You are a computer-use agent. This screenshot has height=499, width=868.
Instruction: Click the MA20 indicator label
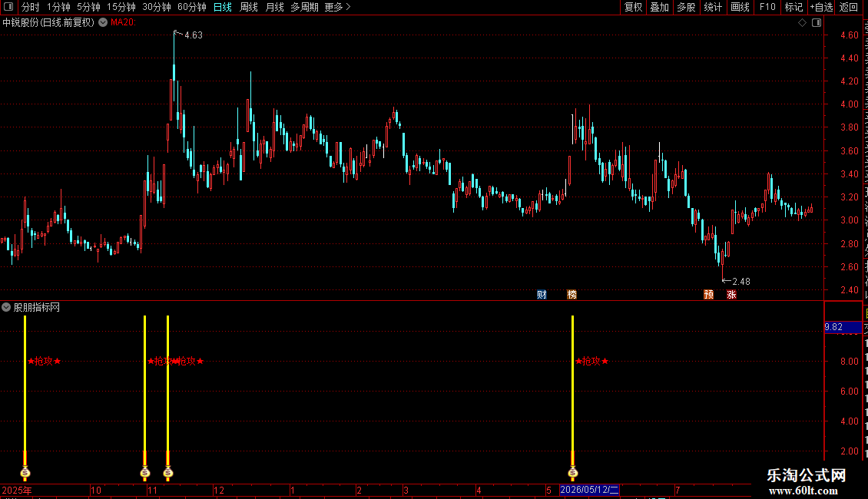pyautogui.click(x=123, y=23)
